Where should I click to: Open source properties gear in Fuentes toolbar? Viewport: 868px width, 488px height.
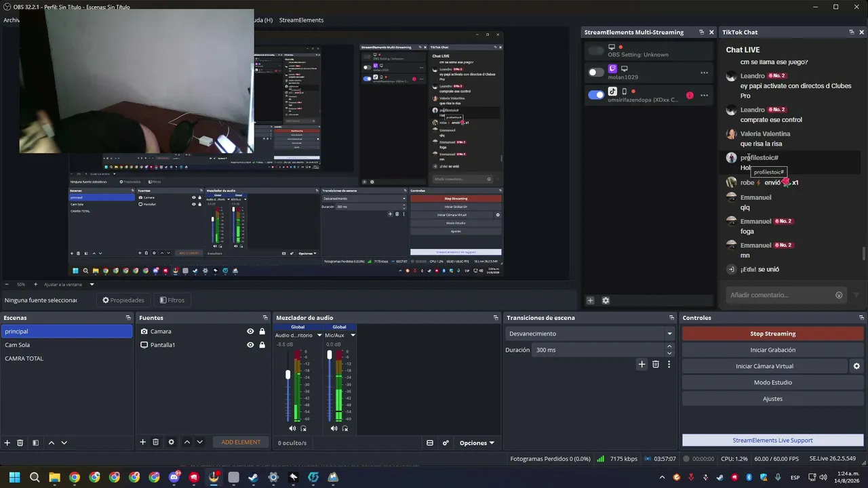[x=171, y=442]
